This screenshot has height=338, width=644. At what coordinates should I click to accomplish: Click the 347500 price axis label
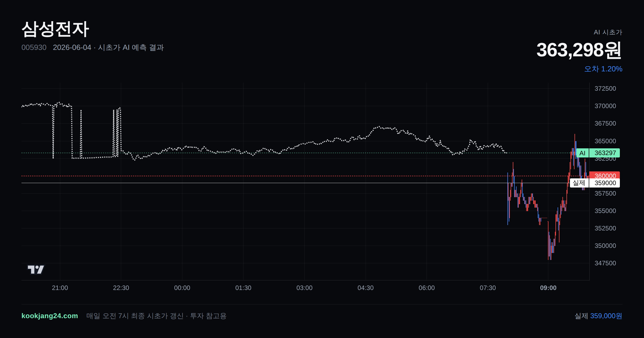605,263
